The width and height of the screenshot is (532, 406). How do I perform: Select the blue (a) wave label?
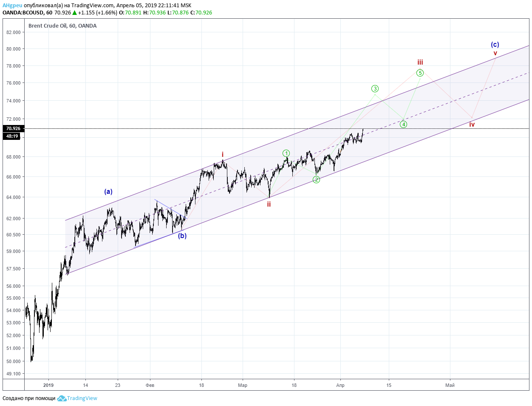coord(108,192)
